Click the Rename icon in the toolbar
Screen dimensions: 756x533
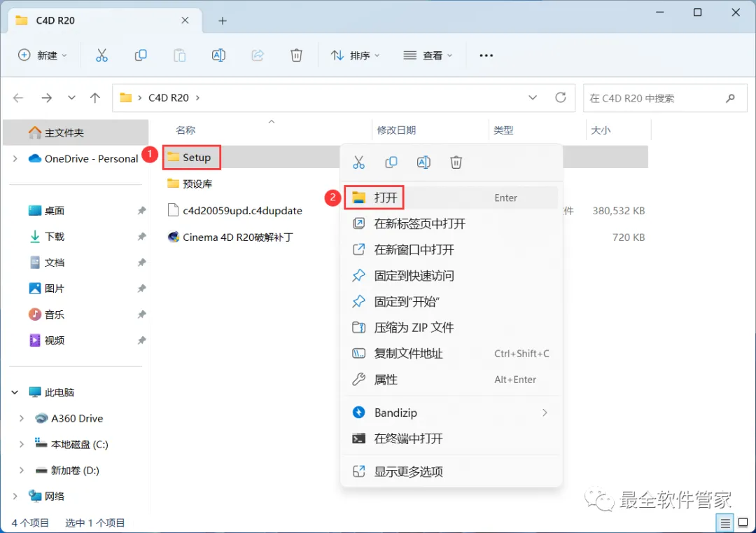[218, 55]
